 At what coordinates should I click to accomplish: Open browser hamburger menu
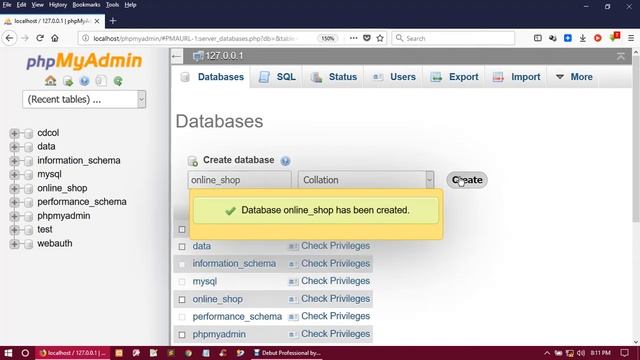pos(631,38)
